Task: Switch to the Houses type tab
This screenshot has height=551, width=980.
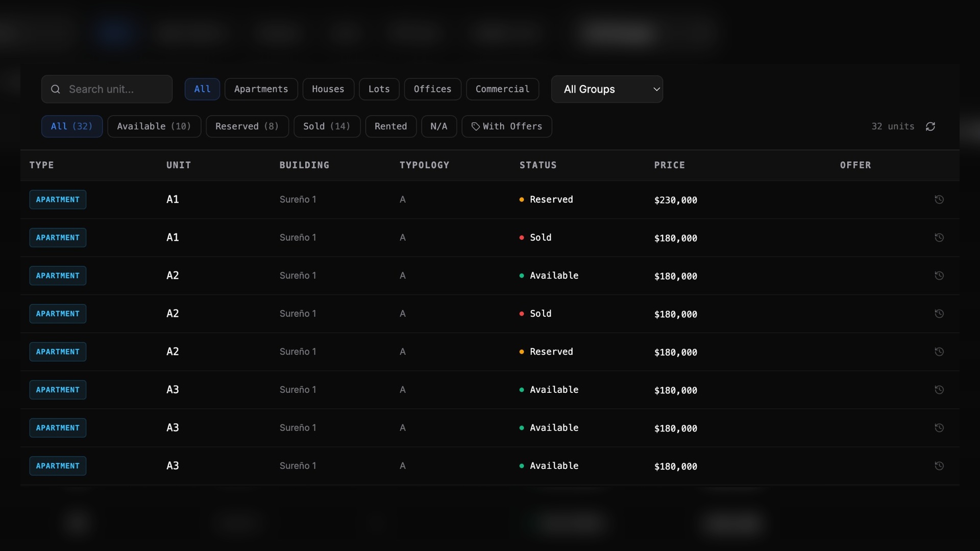Action: (328, 89)
